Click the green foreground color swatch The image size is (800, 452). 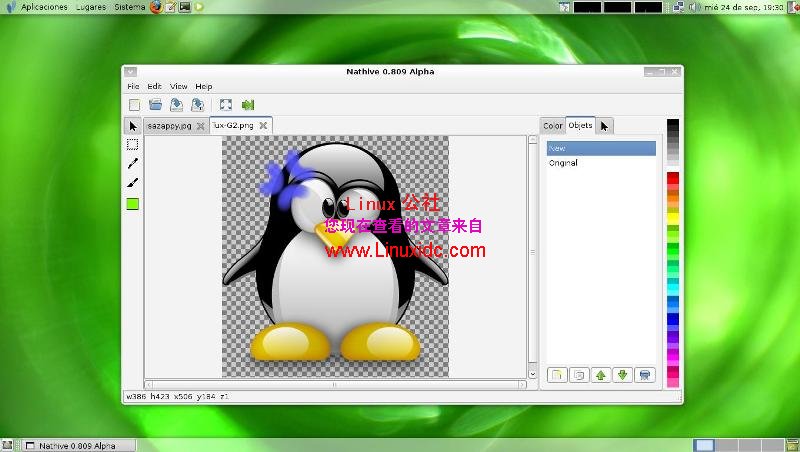point(133,204)
